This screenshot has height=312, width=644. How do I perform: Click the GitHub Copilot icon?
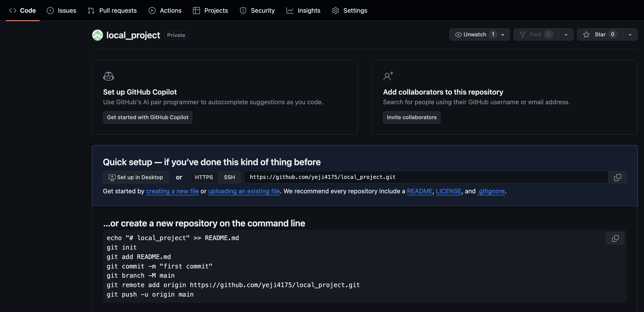click(x=108, y=76)
